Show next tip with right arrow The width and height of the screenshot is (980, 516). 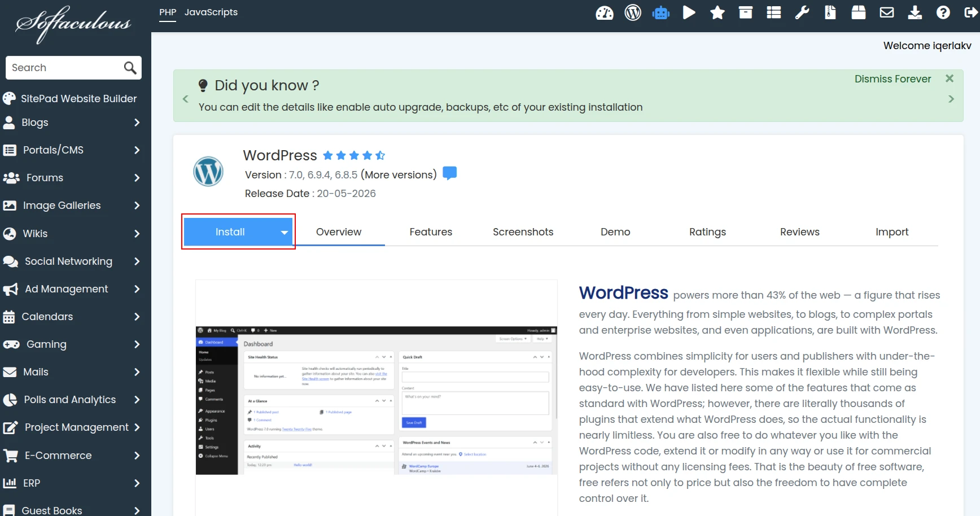951,99
